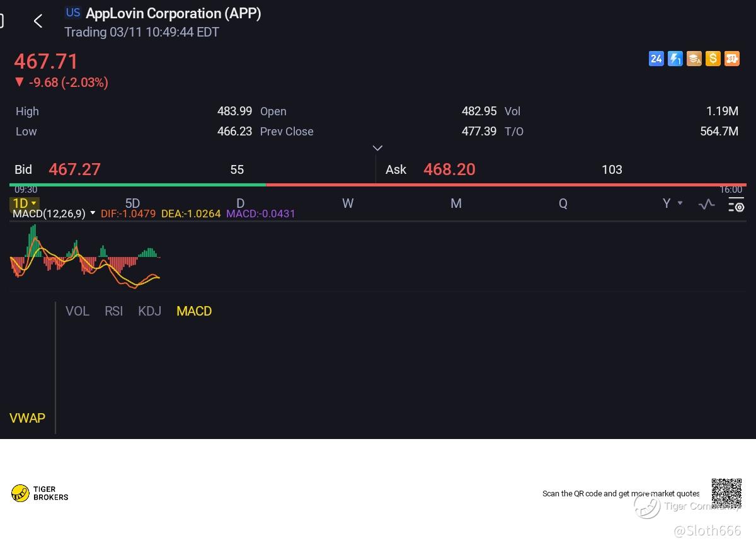756x548 pixels.
Task: Tap the AppLovin Corporation (APP) title
Action: click(173, 13)
